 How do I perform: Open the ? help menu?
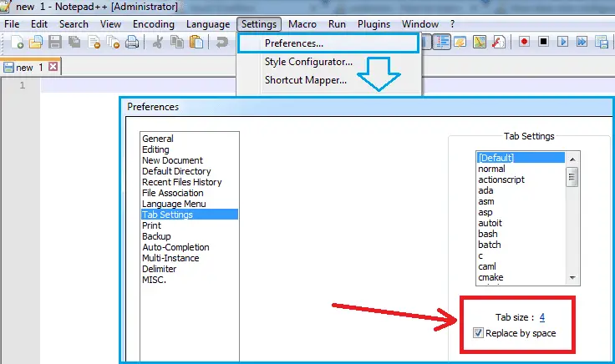(452, 24)
